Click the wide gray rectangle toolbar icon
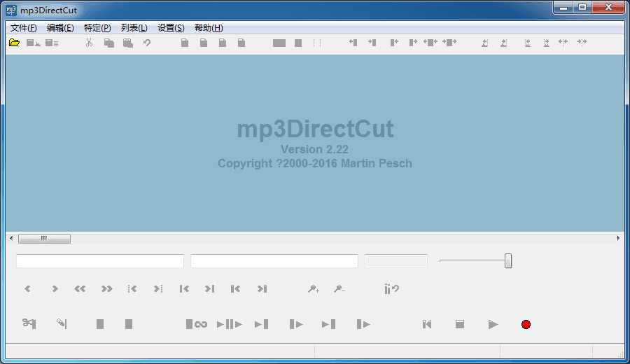 [x=279, y=43]
